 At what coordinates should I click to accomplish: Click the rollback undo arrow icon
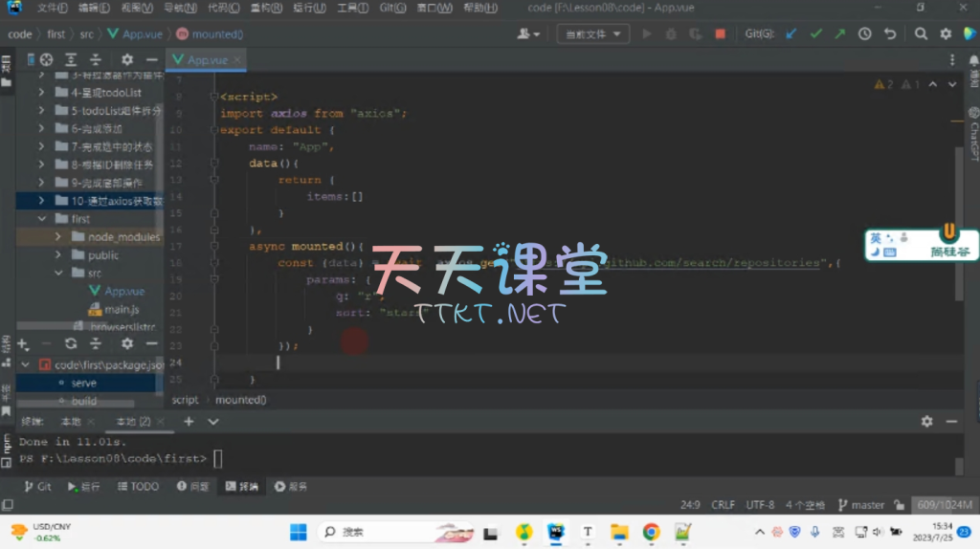pyautogui.click(x=890, y=33)
